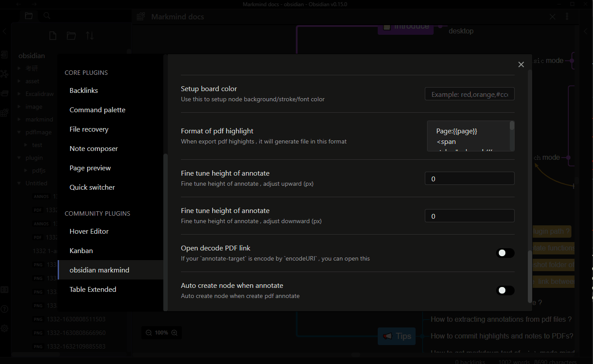Screen dimensions: 593x364
Task: Enable Open decode PDF link toggle
Action: (505, 253)
